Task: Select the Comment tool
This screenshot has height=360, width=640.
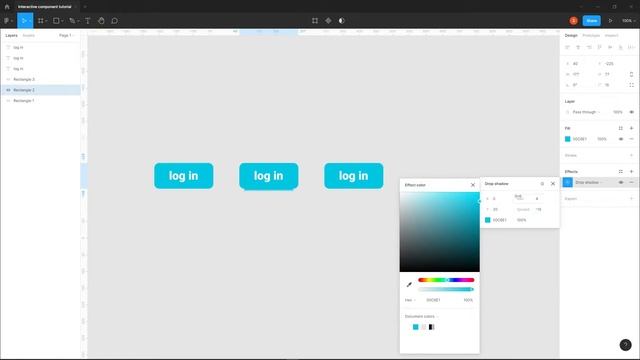Action: (115, 20)
